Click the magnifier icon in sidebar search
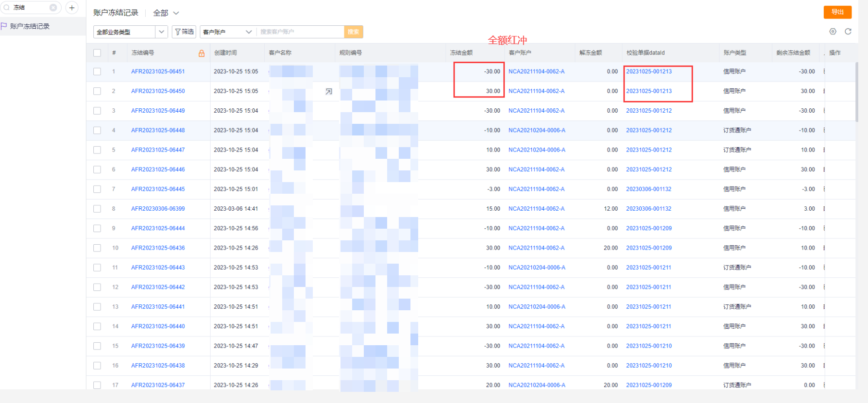The height and width of the screenshot is (403, 868). [x=7, y=8]
